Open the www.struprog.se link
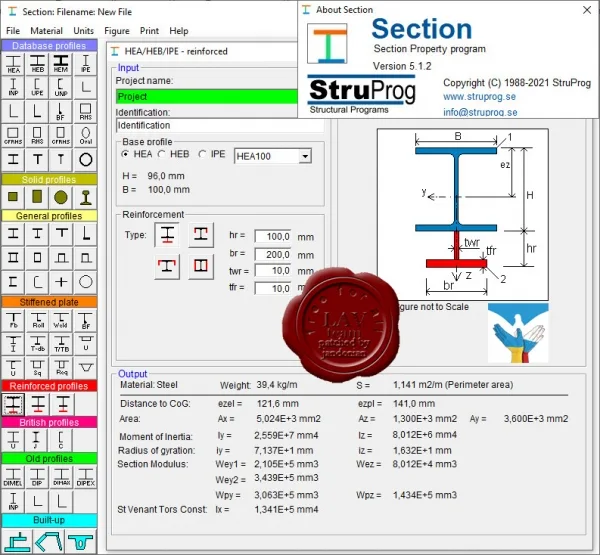This screenshot has height=555, width=600. point(479,96)
